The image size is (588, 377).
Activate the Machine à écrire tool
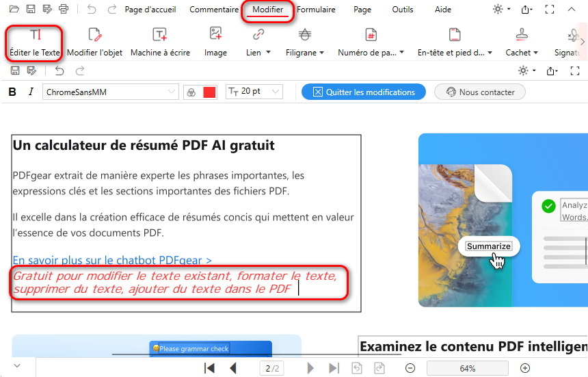pos(160,42)
